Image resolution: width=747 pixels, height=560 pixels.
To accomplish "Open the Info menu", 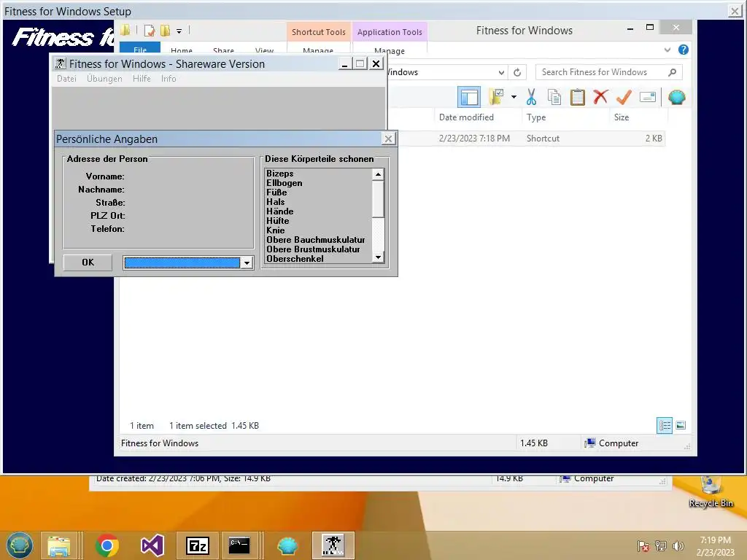I will point(169,79).
